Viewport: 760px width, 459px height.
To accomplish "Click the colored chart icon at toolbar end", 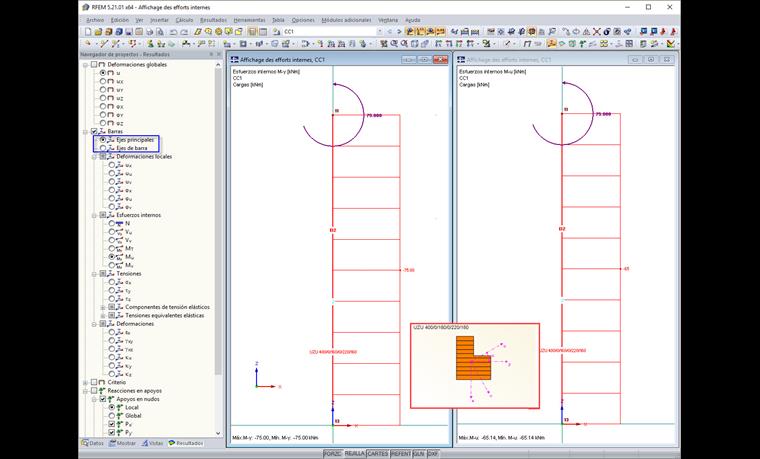I will (670, 44).
